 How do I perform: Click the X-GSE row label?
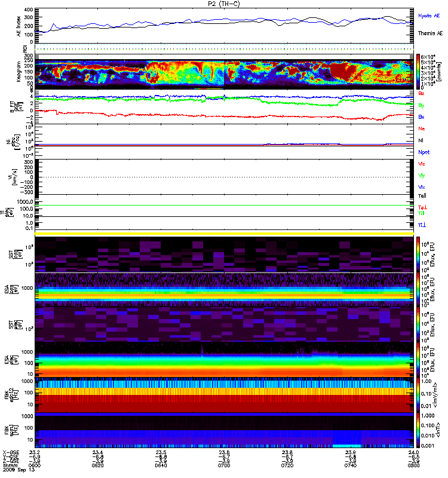coord(11,453)
